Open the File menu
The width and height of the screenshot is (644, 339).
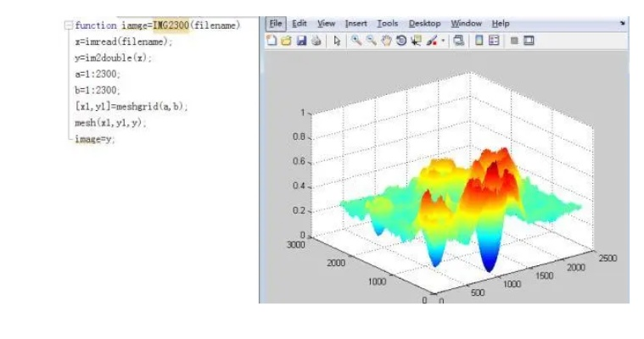point(275,24)
